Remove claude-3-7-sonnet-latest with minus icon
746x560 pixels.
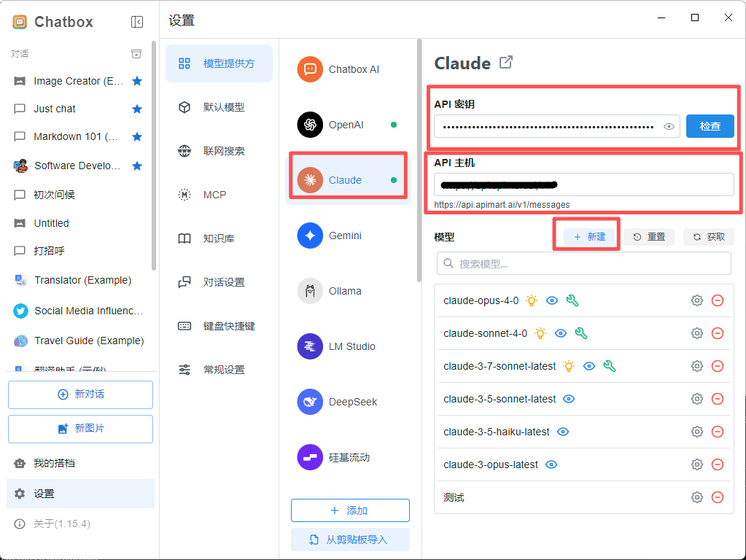pos(718,366)
